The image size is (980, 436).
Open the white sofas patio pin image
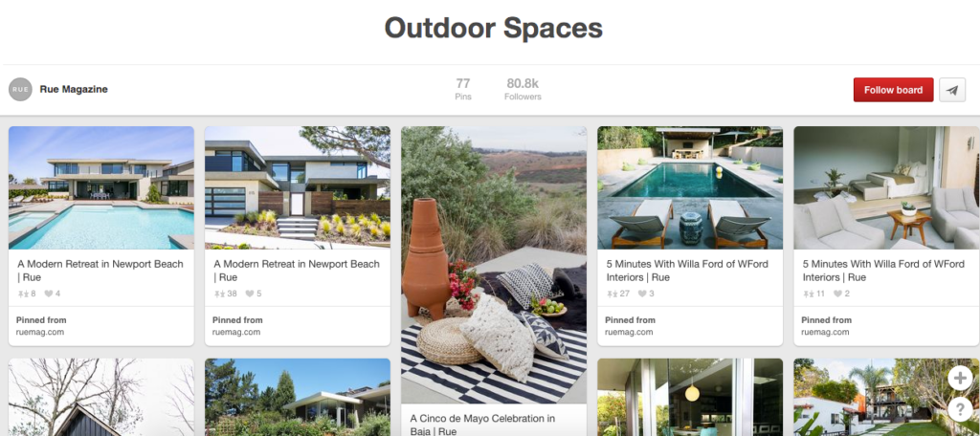tap(886, 188)
